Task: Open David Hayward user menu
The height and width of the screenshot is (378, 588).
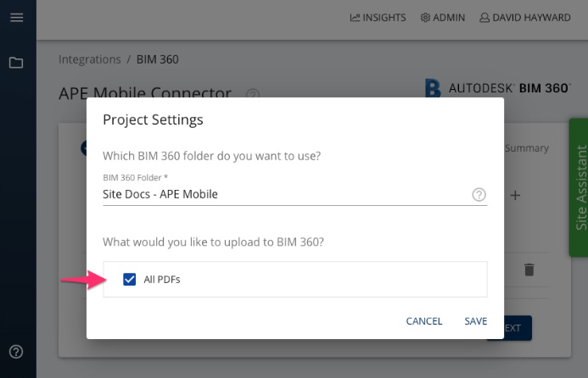Action: tap(525, 18)
